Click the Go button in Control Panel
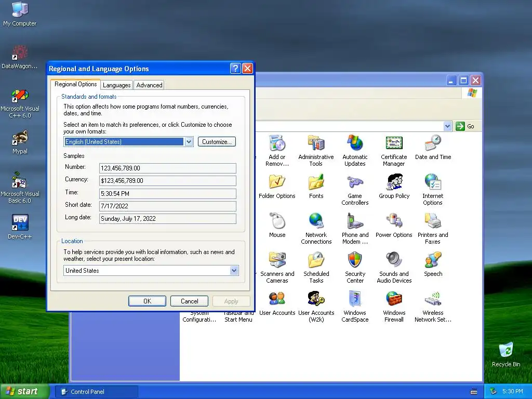The width and height of the screenshot is (532, 399). point(465,126)
